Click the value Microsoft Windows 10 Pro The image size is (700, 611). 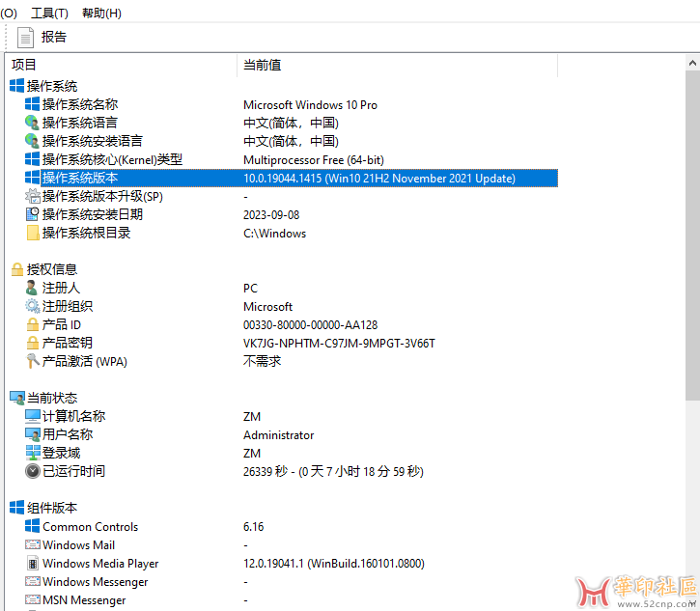click(310, 105)
